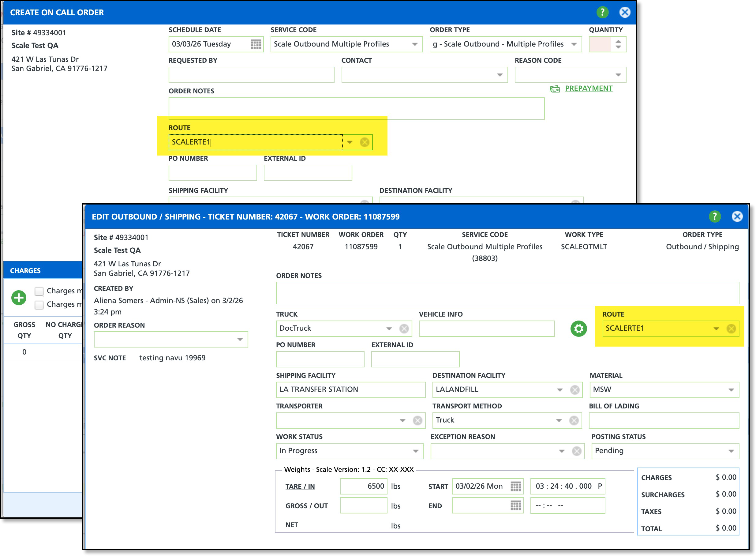Open the Material MSW dropdown
The image size is (756, 556).
pyautogui.click(x=731, y=390)
